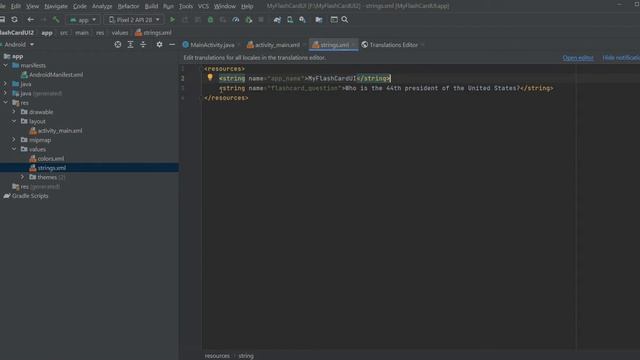Click the Hide notification link
The width and height of the screenshot is (640, 360).
pos(621,58)
